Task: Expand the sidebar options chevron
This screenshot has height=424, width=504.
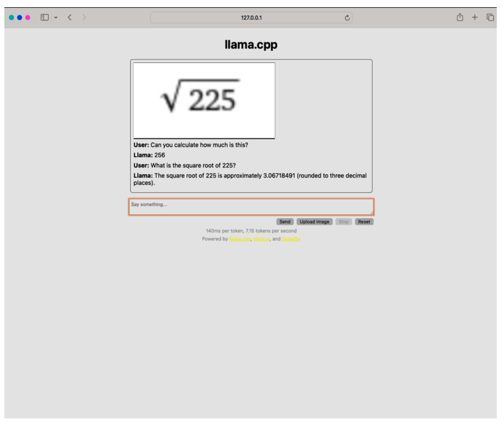Action: pos(56,18)
